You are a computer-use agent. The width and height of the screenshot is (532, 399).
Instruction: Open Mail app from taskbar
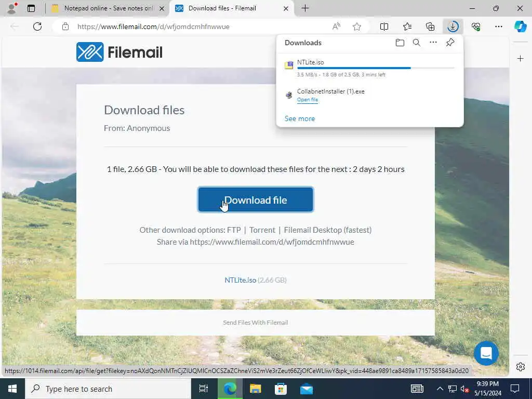pos(307,389)
